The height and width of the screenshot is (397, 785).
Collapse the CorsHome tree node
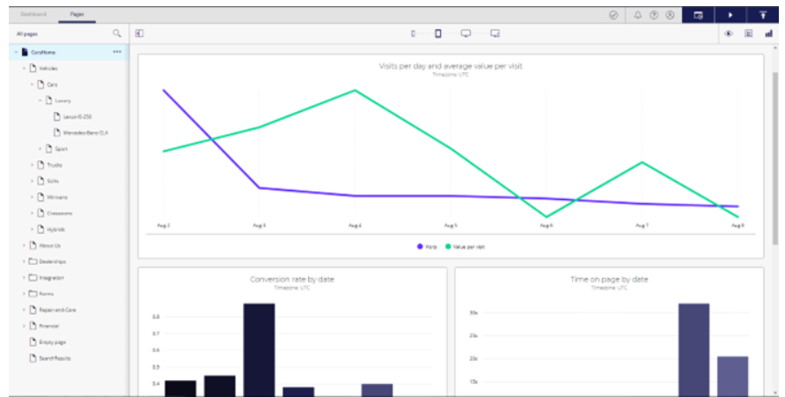click(16, 52)
